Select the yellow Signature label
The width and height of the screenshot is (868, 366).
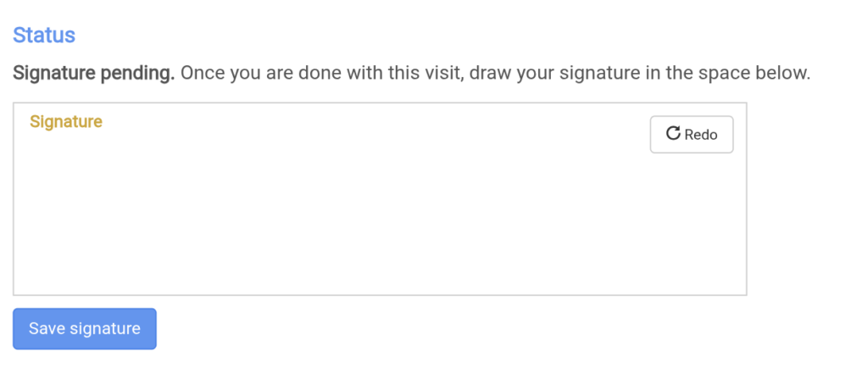[x=66, y=121]
